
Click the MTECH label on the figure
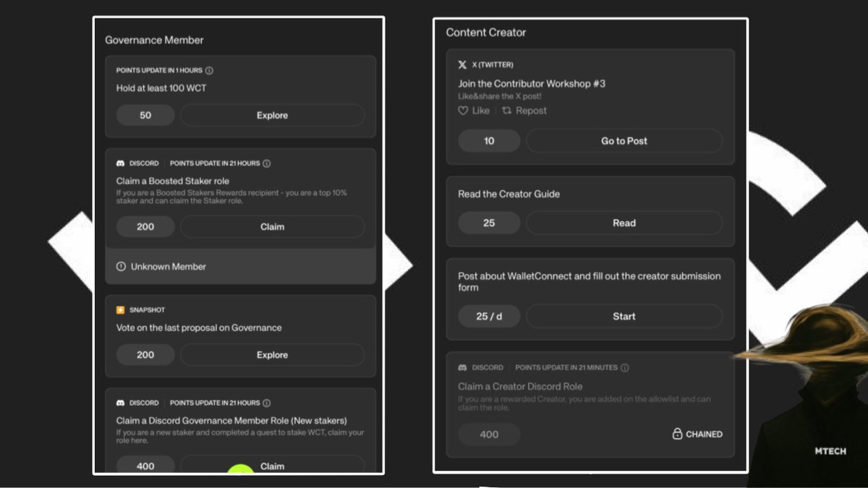[830, 450]
